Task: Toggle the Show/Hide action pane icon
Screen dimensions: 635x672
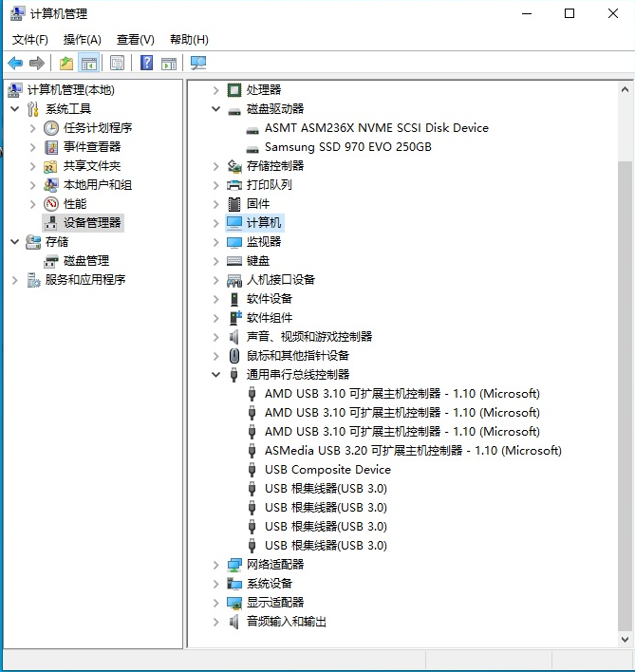Action: tap(169, 63)
